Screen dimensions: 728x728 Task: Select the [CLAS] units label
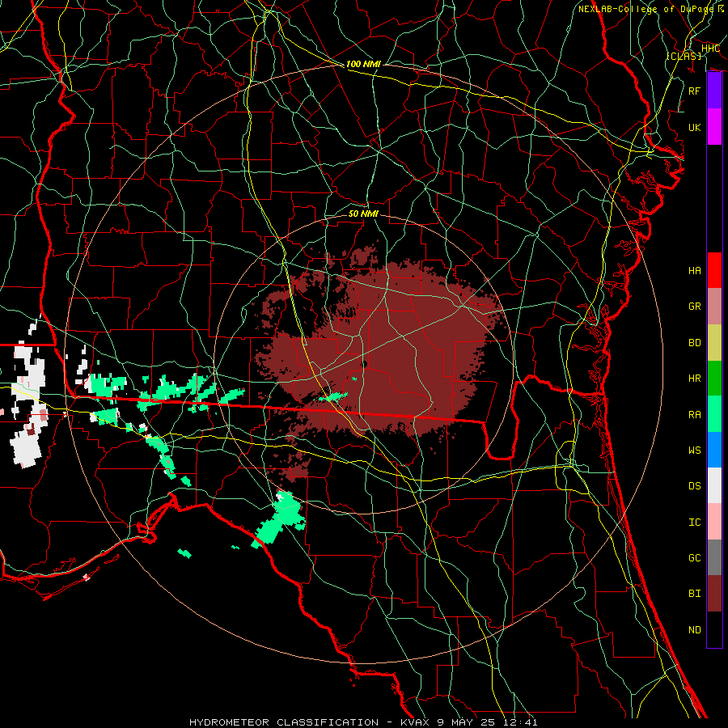[684, 56]
